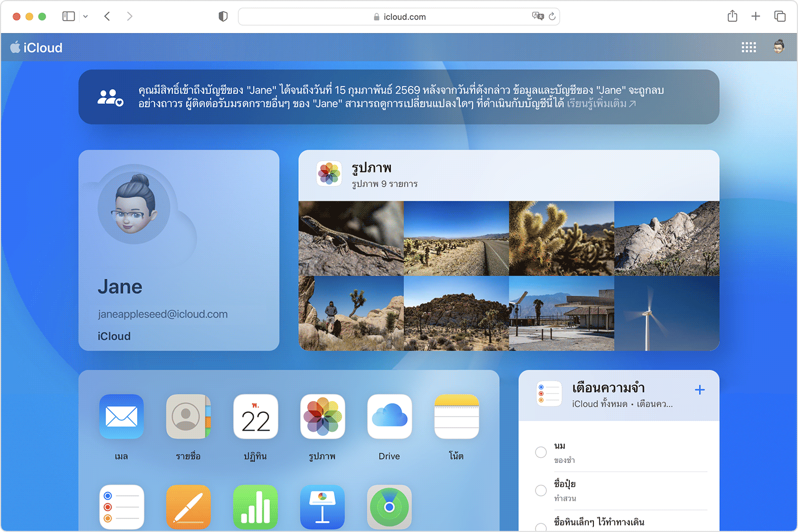Go back with Safari back arrow

pyautogui.click(x=107, y=16)
